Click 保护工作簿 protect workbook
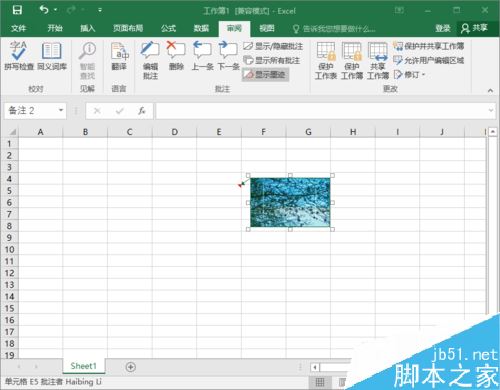 coord(352,60)
